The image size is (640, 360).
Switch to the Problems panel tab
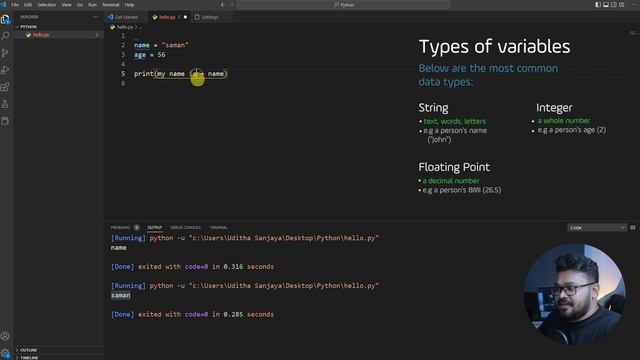tap(120, 227)
